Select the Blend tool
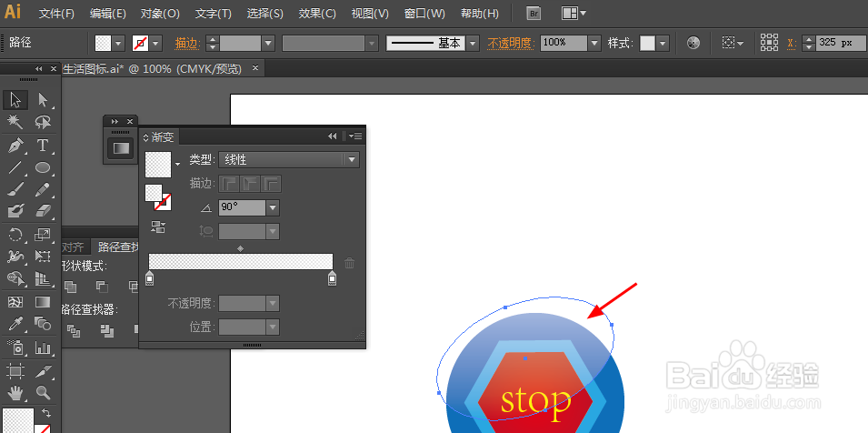The image size is (868, 433). tap(43, 324)
